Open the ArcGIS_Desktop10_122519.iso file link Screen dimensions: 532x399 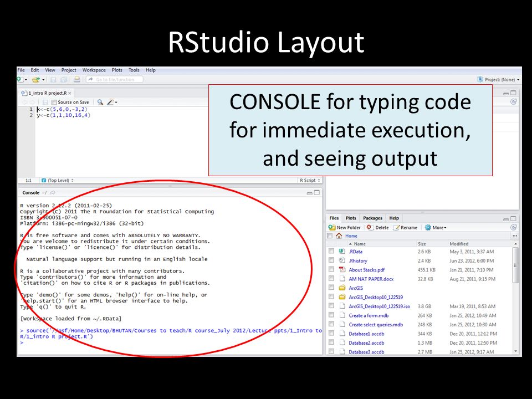[x=379, y=306]
